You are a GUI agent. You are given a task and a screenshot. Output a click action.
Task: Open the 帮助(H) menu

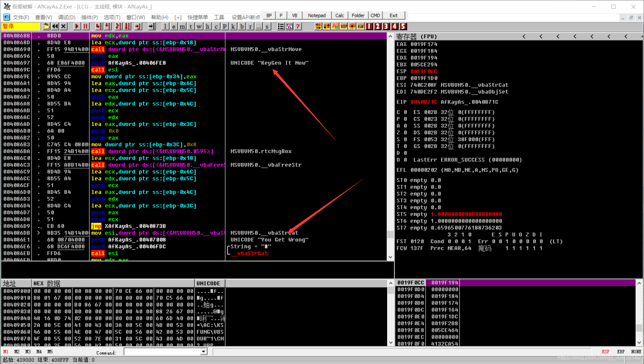point(160,17)
